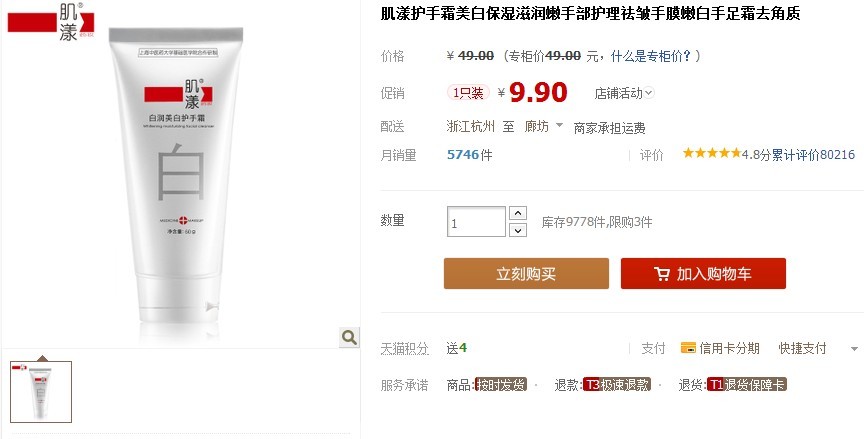The width and height of the screenshot is (864, 439).
Task: Click the shopping cart icon on red button
Action: (662, 274)
